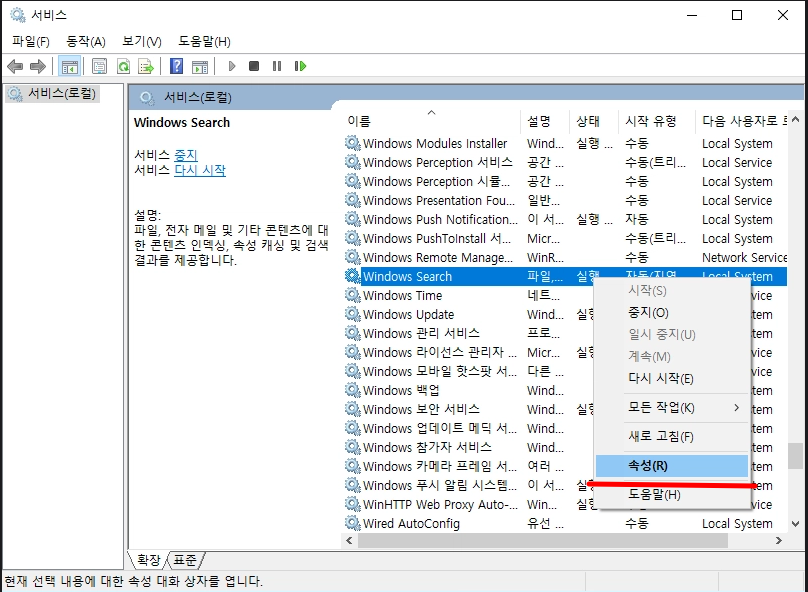Click the Export list toolbar icon
The width and height of the screenshot is (808, 592).
coord(146,66)
